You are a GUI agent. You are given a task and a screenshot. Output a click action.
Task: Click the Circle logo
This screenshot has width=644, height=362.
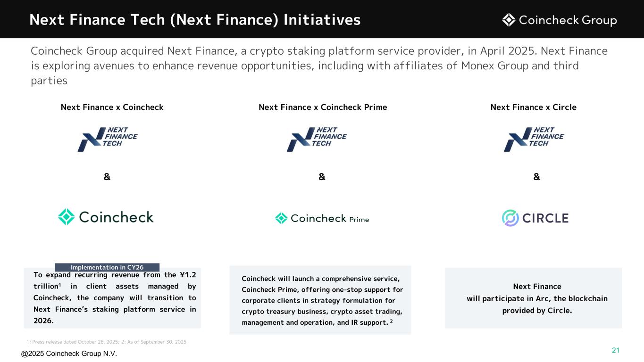point(535,218)
